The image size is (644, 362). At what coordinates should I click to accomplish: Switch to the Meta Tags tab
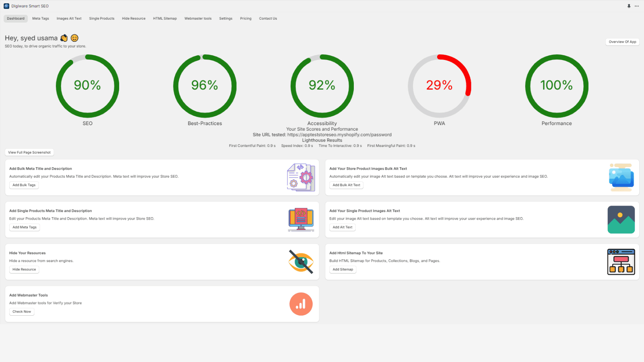pos(41,19)
